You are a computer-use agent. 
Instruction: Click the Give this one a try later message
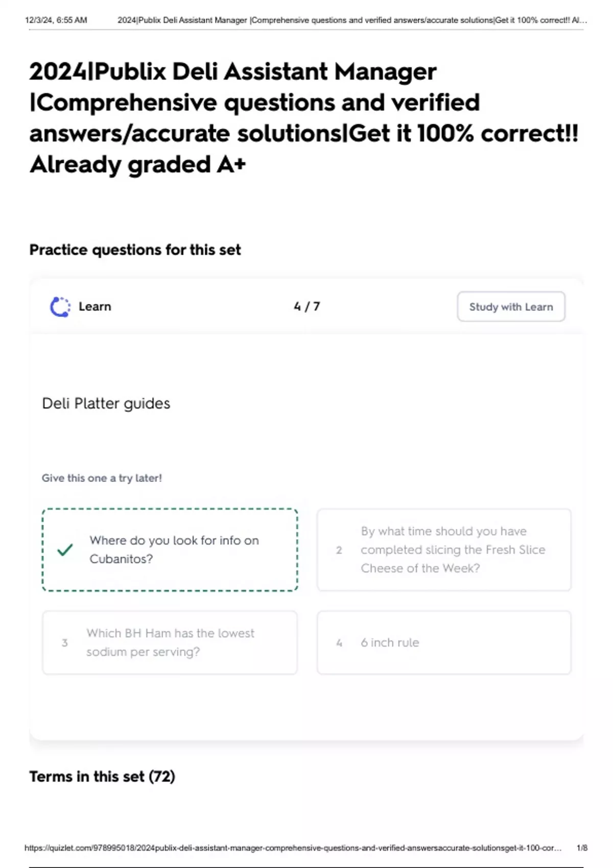coord(102,478)
